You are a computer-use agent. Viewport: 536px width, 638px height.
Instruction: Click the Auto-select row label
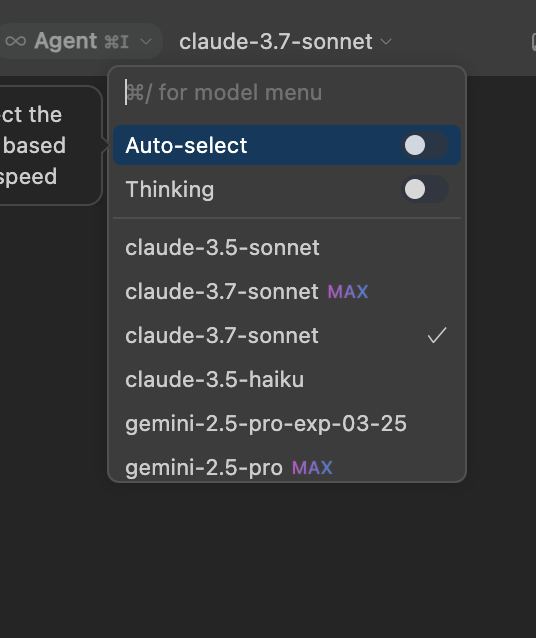pyautogui.click(x=186, y=145)
